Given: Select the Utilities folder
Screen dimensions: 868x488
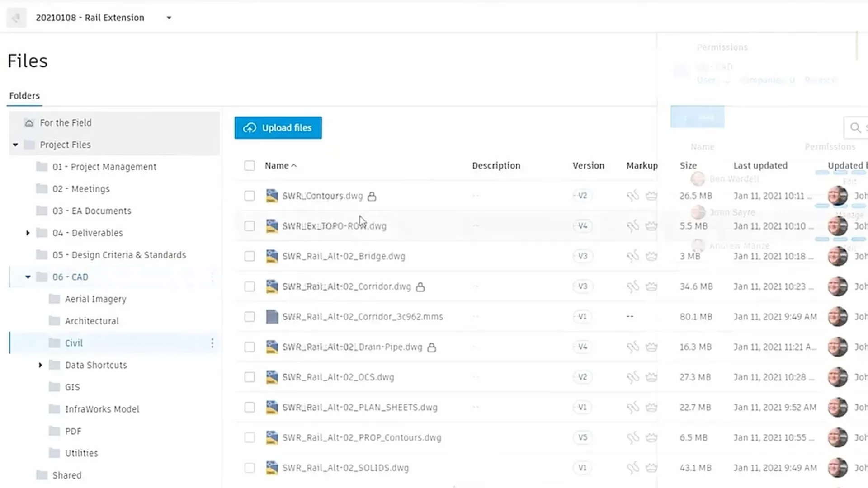Looking at the screenshot, I should (81, 453).
